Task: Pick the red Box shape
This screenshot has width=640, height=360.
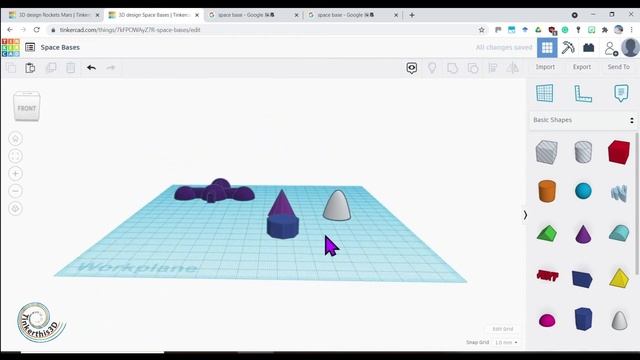Action: point(619,152)
